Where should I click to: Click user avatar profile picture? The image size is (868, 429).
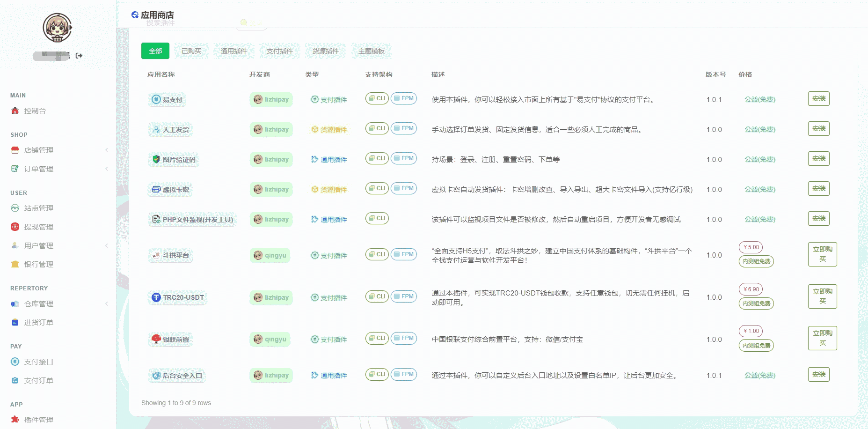[x=57, y=28]
